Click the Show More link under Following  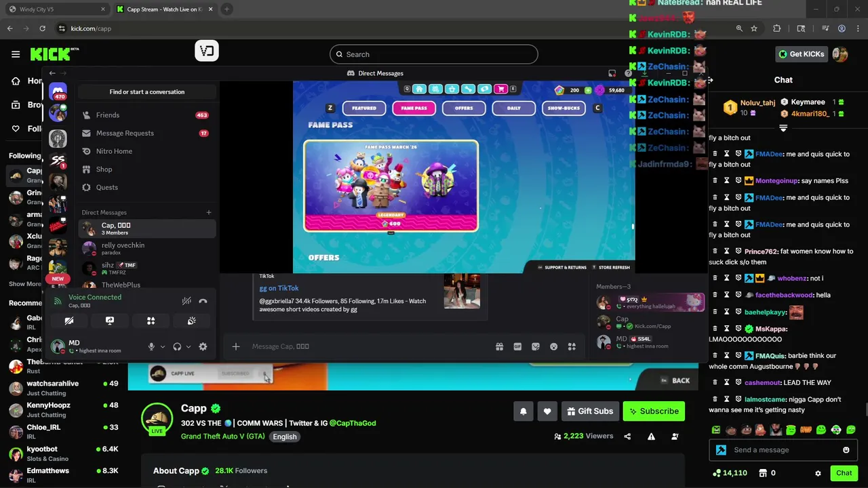pyautogui.click(x=26, y=284)
